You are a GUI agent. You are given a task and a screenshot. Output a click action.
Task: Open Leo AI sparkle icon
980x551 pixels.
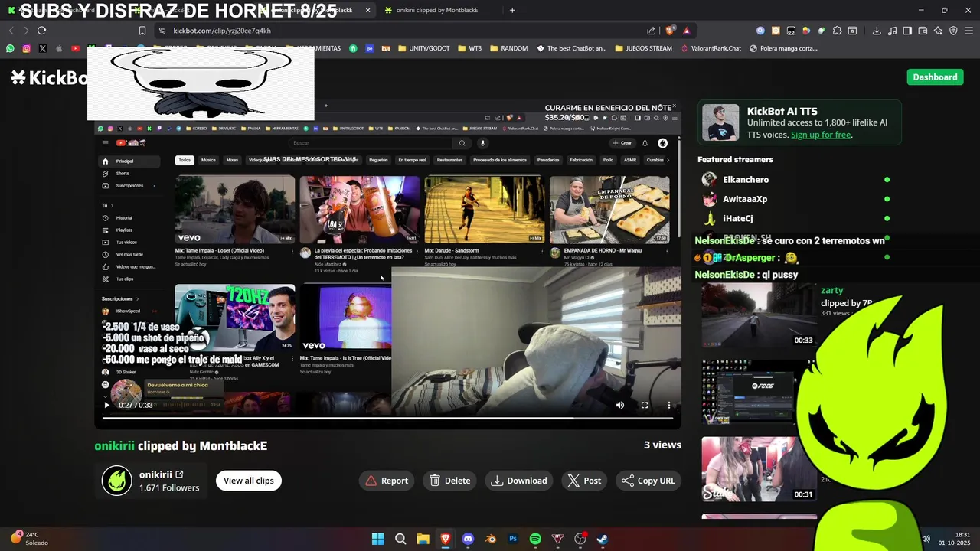938,31
